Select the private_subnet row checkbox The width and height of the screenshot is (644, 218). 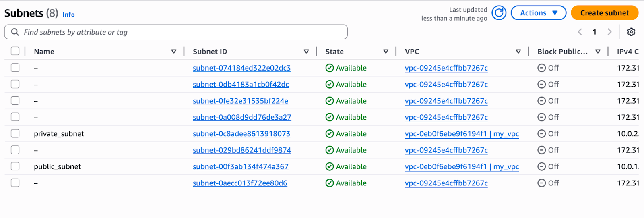point(15,133)
